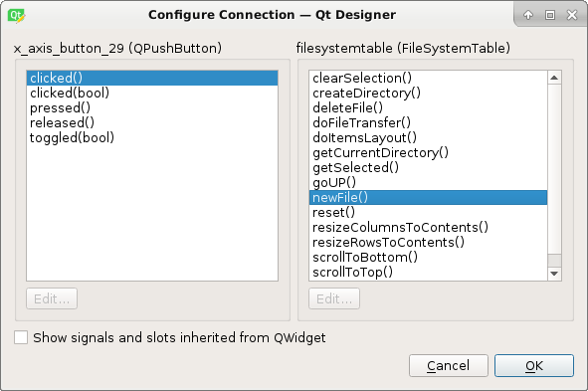Select the scrollToTop() slot
This screenshot has height=391, width=588.
pyautogui.click(x=428, y=273)
